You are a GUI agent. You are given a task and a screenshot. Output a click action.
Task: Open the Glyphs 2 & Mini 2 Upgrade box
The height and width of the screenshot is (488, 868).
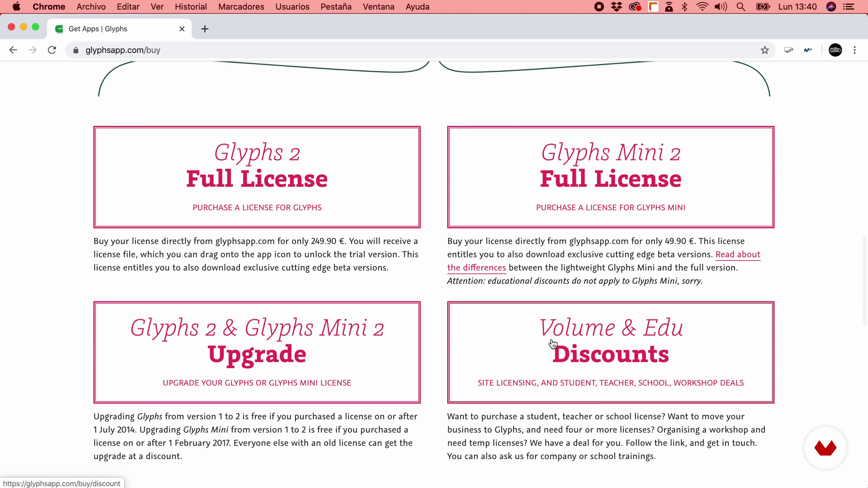(x=257, y=352)
